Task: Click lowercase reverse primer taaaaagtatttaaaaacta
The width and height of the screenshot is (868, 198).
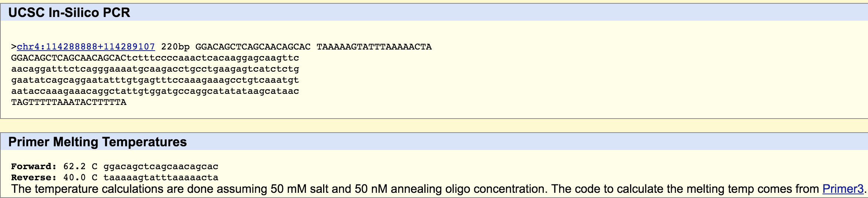Action: pos(161,178)
